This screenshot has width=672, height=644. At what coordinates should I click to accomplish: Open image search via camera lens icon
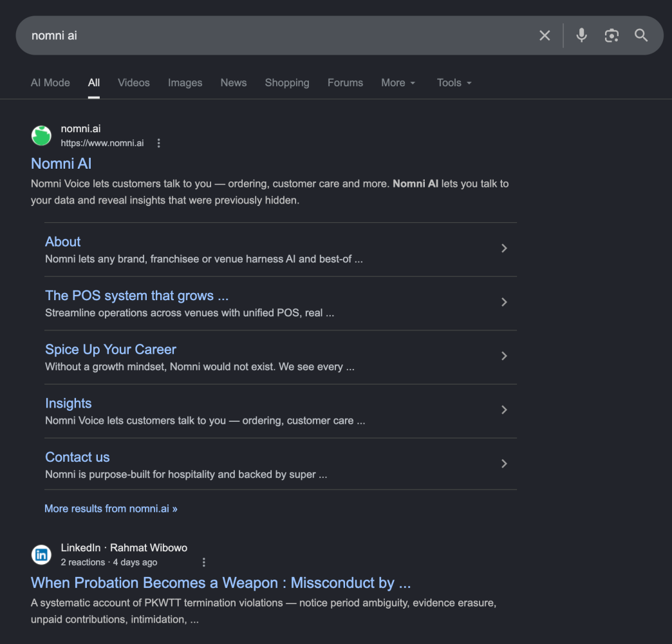(x=611, y=35)
